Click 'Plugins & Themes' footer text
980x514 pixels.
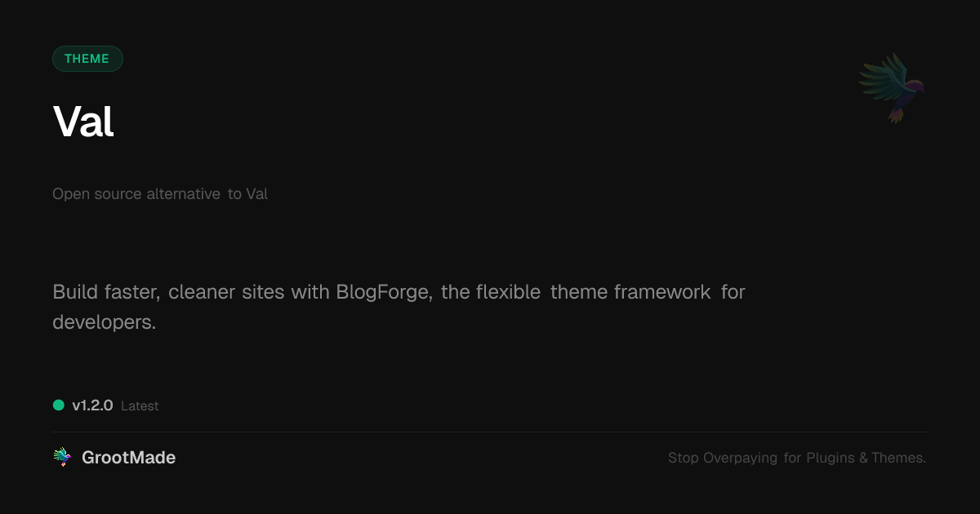tap(866, 458)
